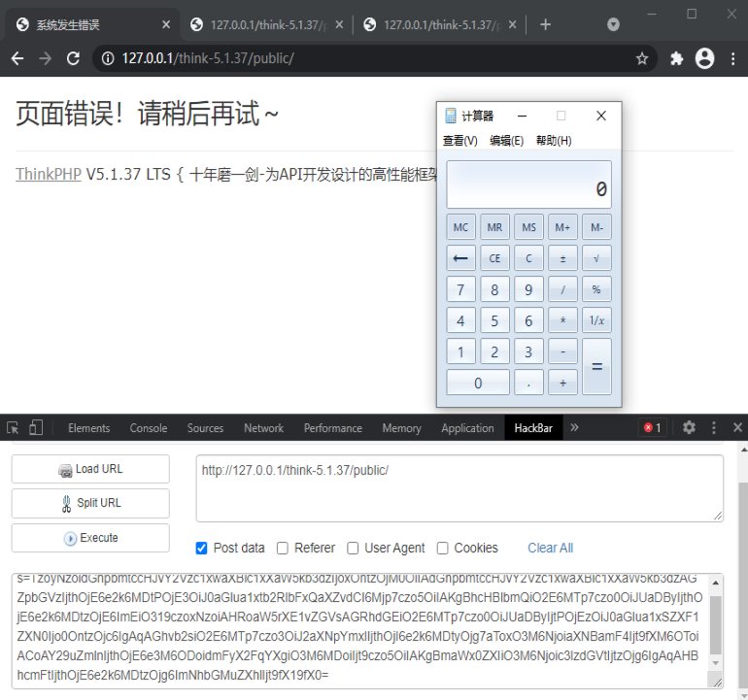Click the calculator square root button
Screen dimensions: 748x700
(596, 258)
